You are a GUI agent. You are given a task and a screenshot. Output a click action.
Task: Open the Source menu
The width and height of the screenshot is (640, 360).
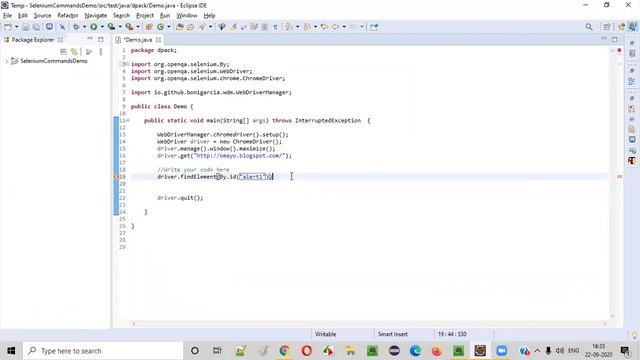tap(42, 16)
